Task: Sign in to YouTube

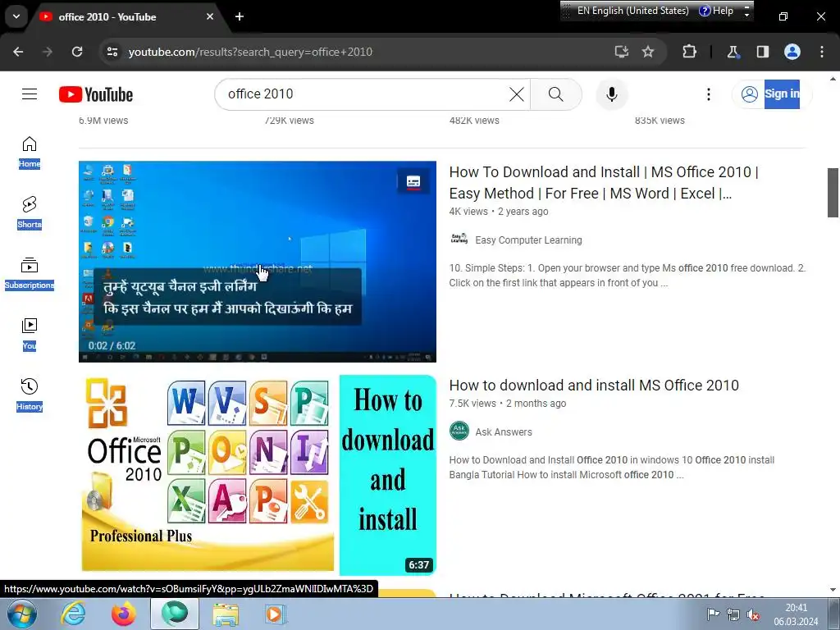Action: (771, 94)
